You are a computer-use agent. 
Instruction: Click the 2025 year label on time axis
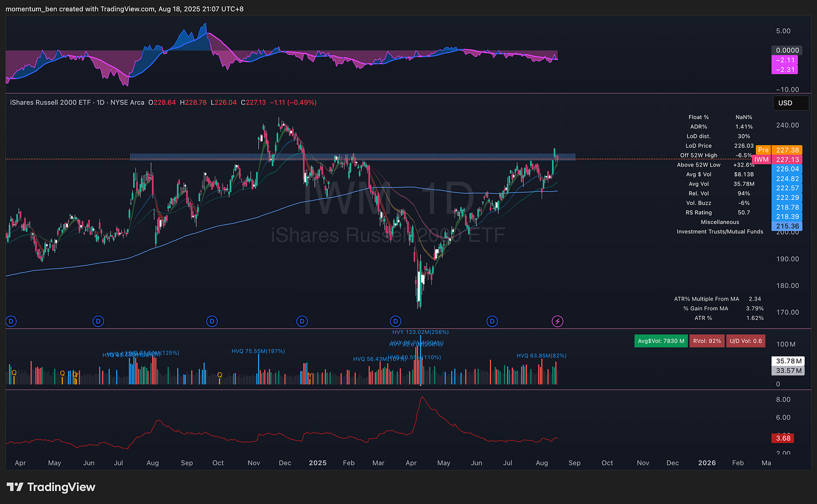(x=318, y=463)
